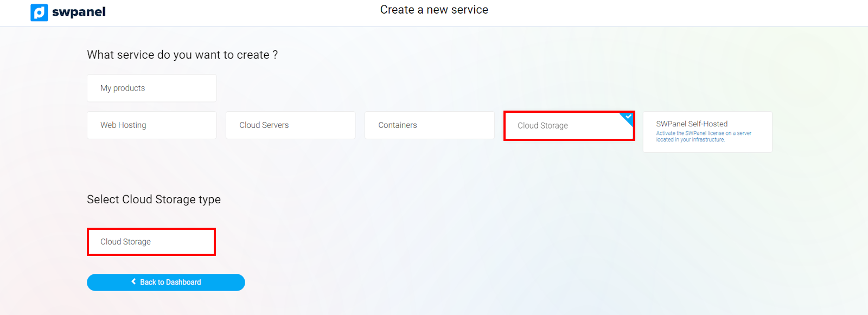This screenshot has width=868, height=315.
Task: Click the Self-Hosted license description text
Action: click(x=703, y=137)
